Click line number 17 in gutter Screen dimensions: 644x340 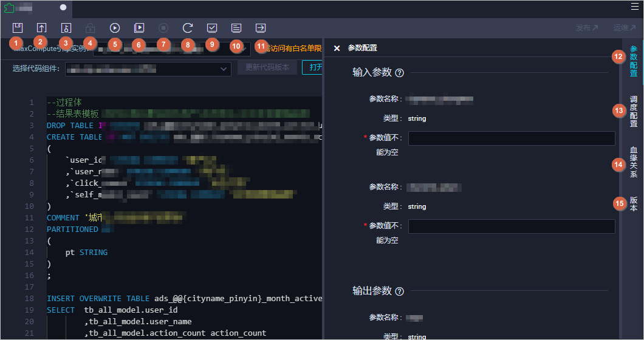tap(29, 287)
